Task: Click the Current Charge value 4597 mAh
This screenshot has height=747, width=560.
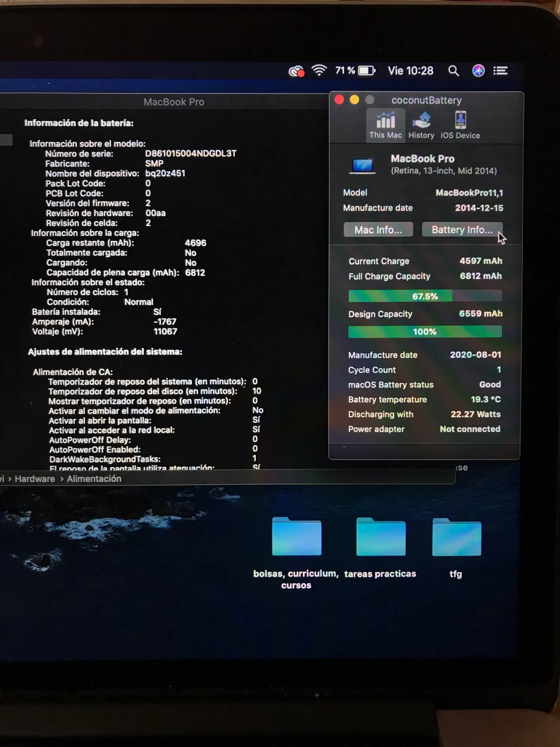Action: click(481, 261)
